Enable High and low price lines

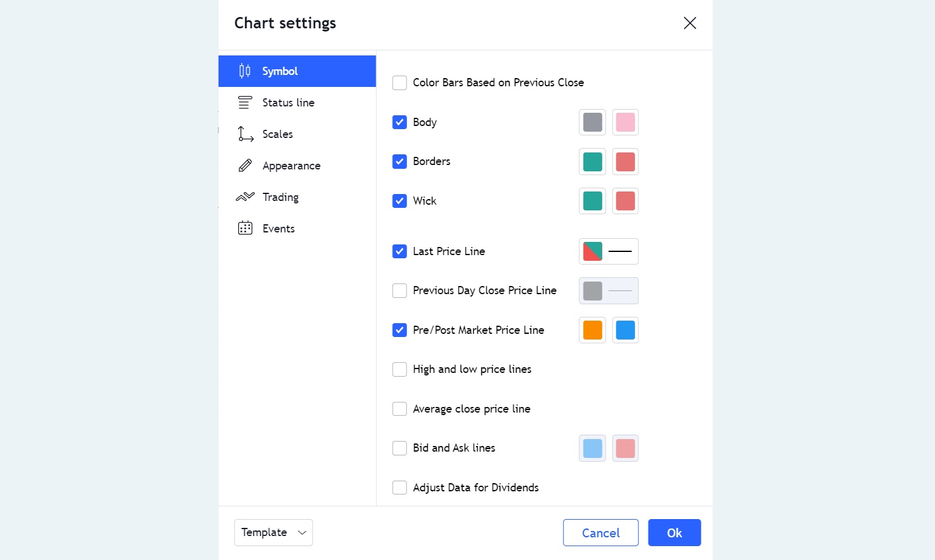[399, 369]
